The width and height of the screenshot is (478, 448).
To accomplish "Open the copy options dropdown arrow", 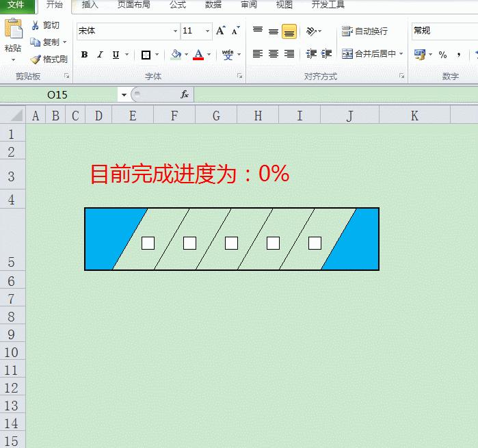I will pos(65,42).
